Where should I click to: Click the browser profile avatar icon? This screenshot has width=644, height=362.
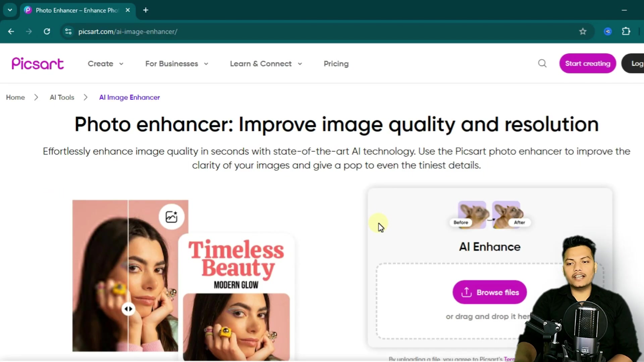tap(608, 32)
